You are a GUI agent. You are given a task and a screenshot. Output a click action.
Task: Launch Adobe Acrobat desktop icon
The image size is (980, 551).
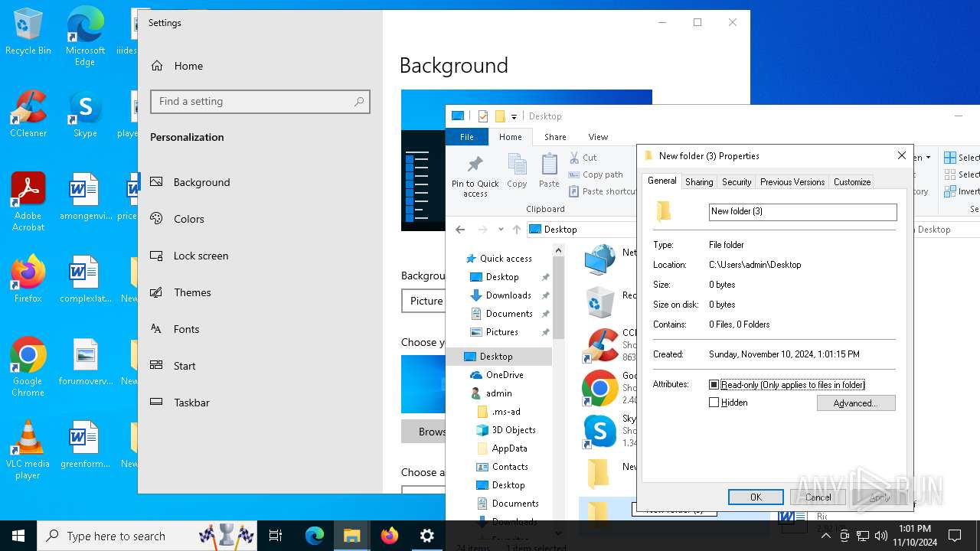[28, 202]
